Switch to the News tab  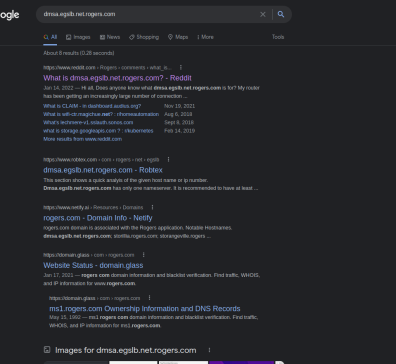[110, 37]
